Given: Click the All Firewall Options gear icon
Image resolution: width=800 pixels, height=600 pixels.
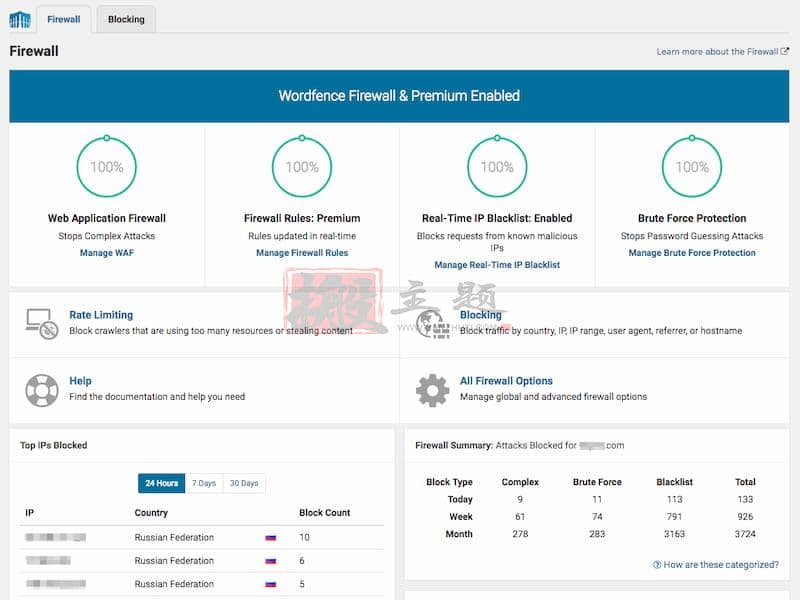Looking at the screenshot, I should [x=432, y=390].
